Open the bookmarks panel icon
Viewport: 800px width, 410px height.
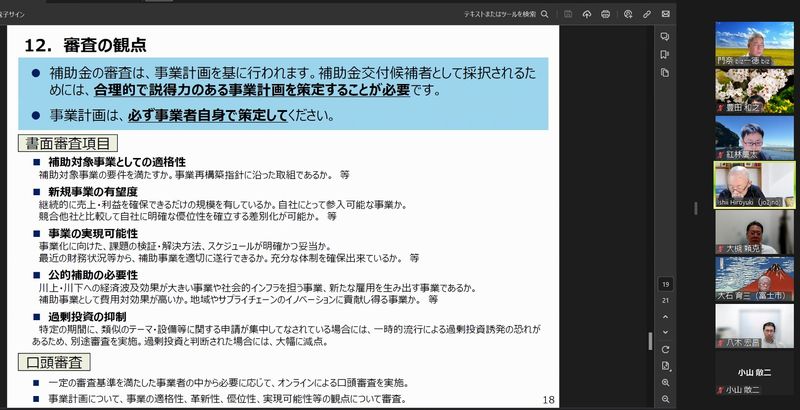coord(665,54)
